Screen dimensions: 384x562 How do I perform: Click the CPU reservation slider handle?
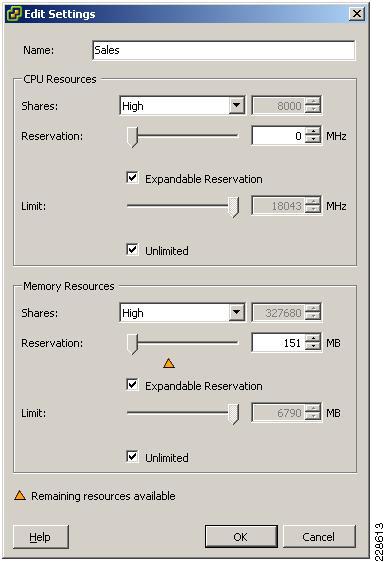pyautogui.click(x=132, y=137)
